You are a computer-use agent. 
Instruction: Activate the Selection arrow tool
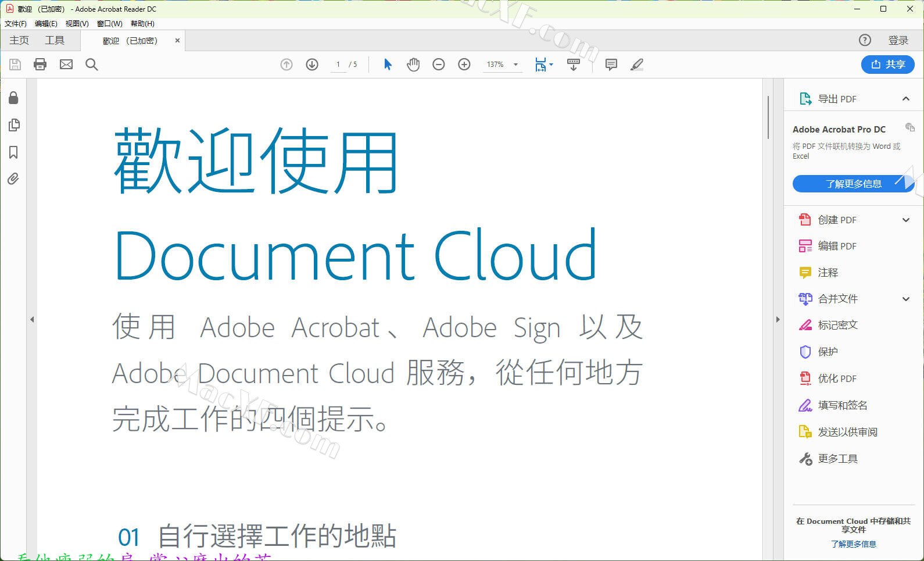point(388,65)
